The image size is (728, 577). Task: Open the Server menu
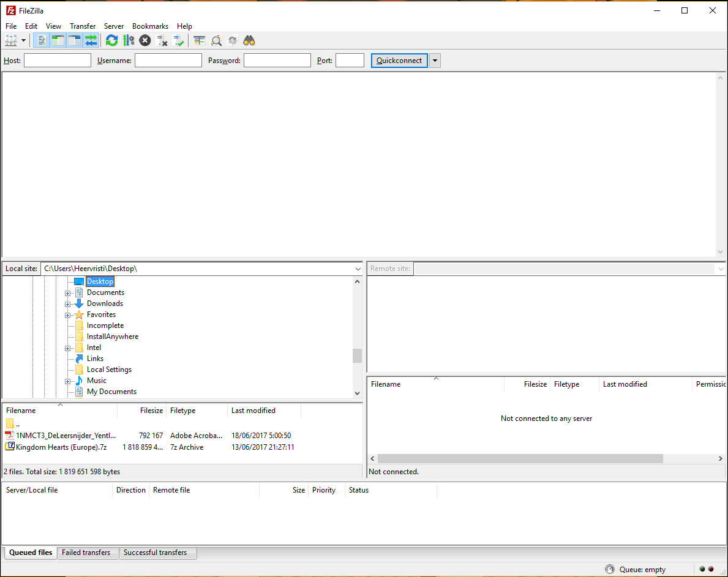pyautogui.click(x=114, y=26)
